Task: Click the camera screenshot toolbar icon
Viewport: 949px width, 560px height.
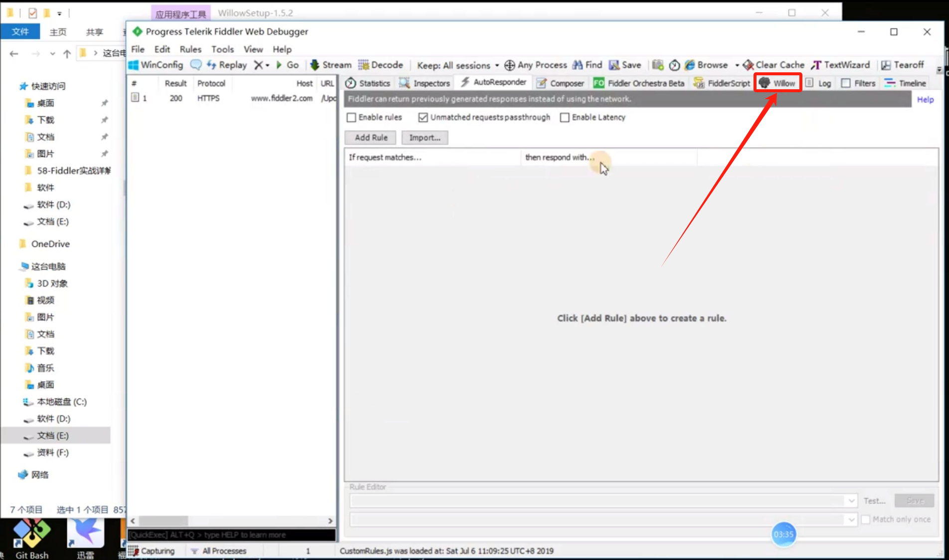Action: [658, 65]
